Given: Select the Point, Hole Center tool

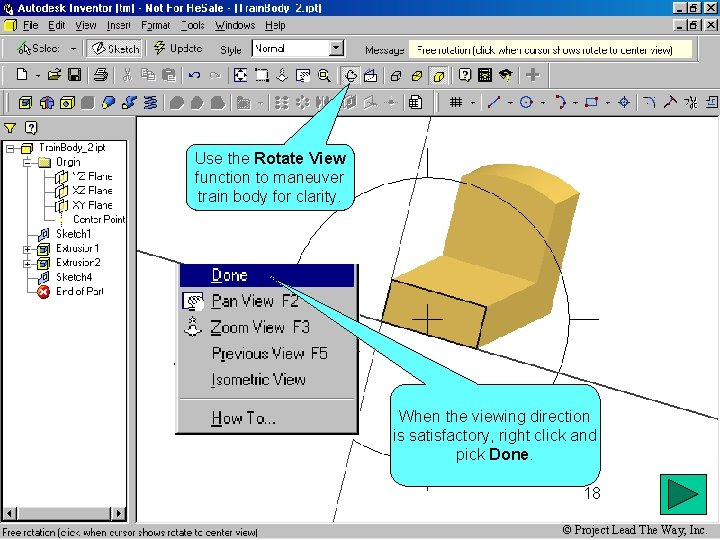Looking at the screenshot, I should click(x=624, y=102).
